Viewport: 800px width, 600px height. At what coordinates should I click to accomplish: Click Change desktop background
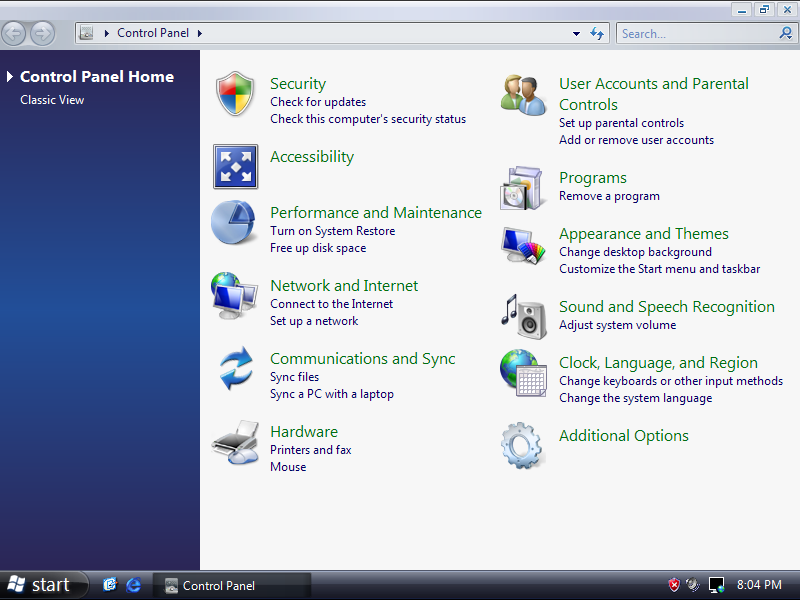coord(635,252)
